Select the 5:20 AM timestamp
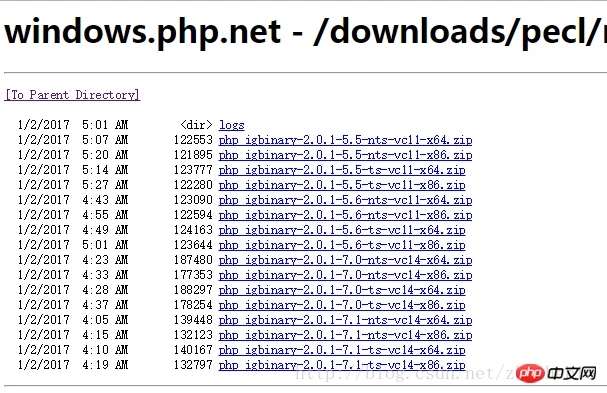 [x=105, y=155]
